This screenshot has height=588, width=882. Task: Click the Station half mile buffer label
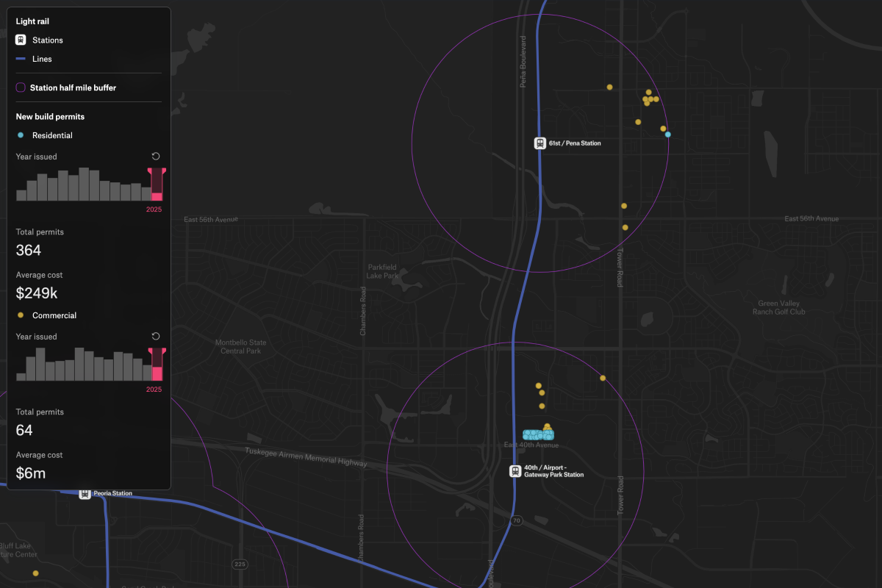73,87
